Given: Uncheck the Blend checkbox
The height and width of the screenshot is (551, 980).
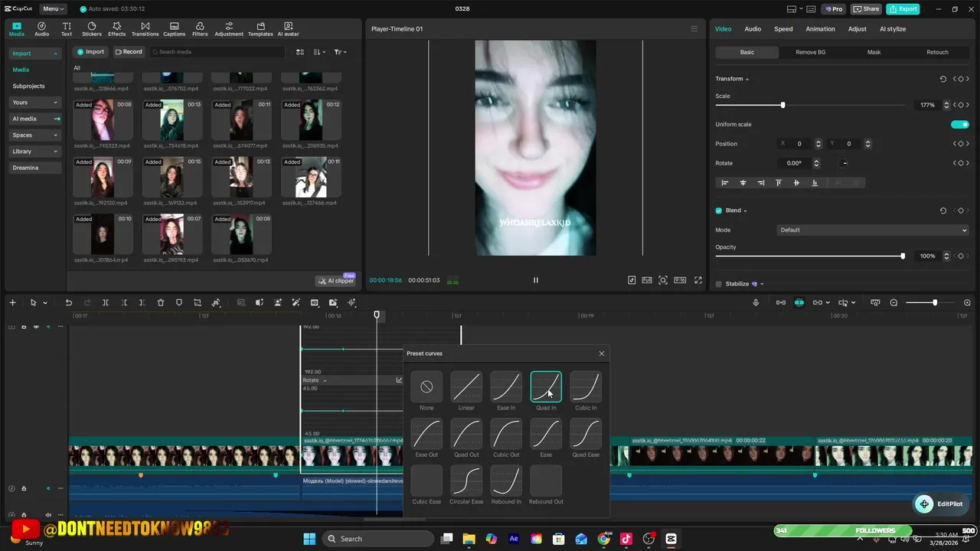Looking at the screenshot, I should pos(718,210).
